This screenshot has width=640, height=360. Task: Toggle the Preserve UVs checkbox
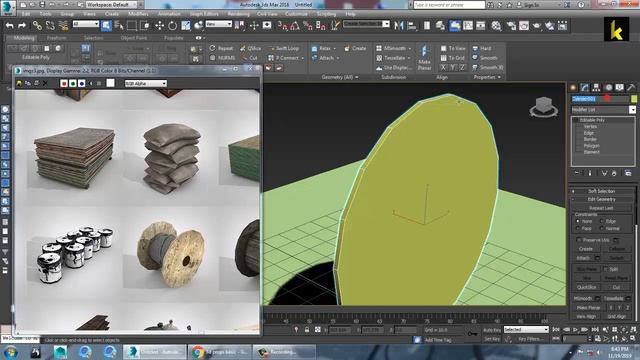578,240
